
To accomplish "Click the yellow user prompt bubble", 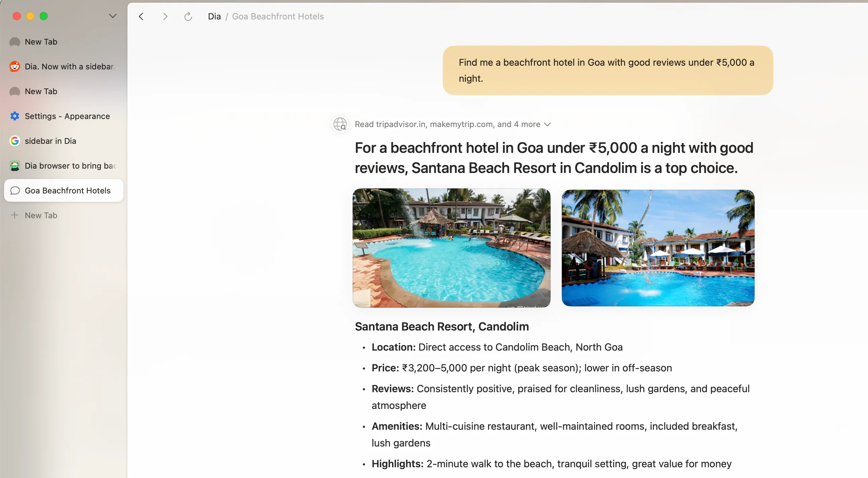I will 607,70.
